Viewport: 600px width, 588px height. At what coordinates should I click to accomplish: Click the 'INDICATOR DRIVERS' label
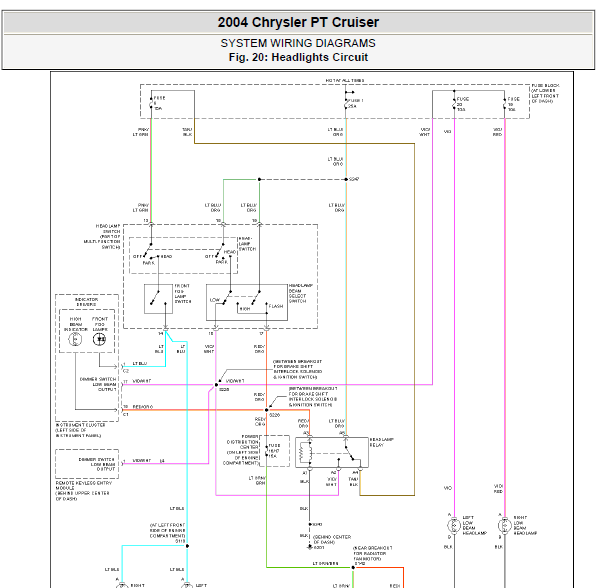(x=86, y=302)
